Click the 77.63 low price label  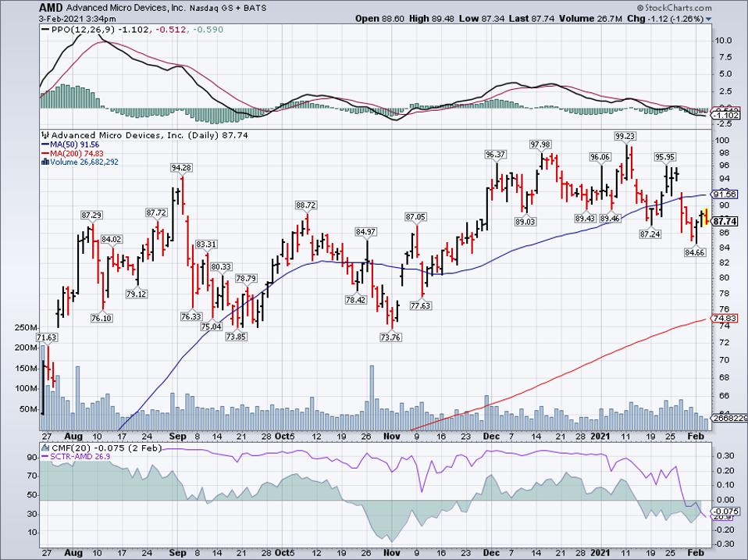[x=420, y=305]
